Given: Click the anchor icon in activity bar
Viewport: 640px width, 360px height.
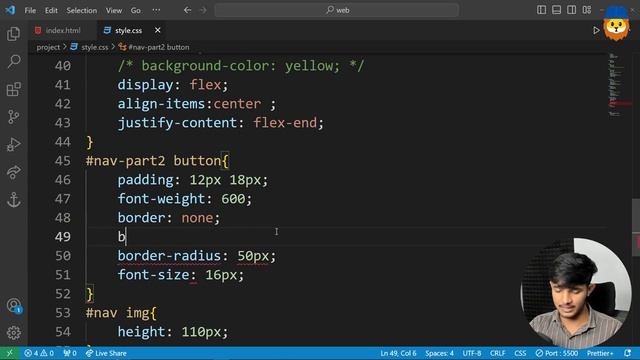Looking at the screenshot, I should (x=13, y=200).
